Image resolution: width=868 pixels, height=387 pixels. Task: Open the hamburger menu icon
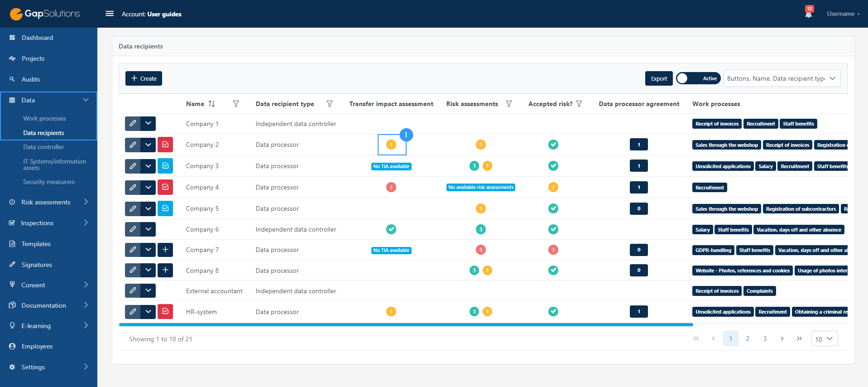(110, 14)
